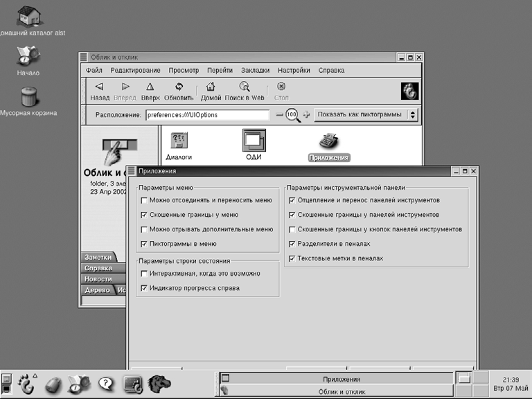
Task: Open the ОДИ preferences icon
Action: tap(254, 141)
